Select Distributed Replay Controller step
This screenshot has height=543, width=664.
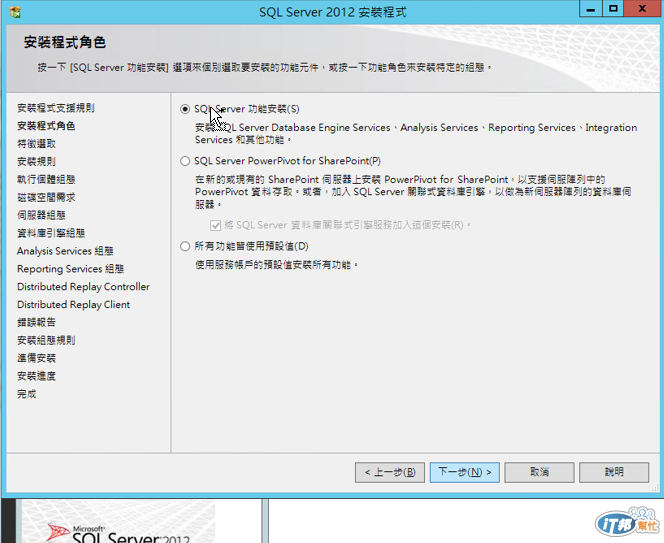[x=83, y=287]
